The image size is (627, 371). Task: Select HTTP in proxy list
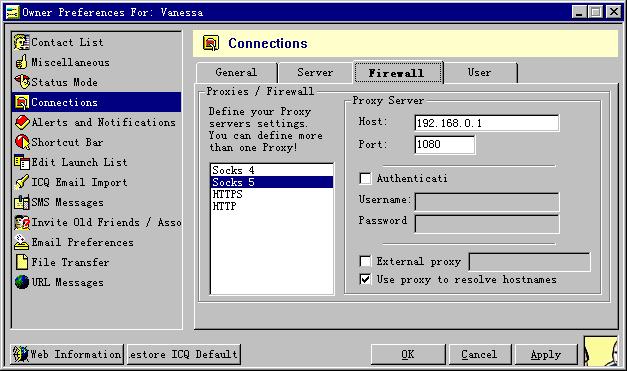pos(272,206)
